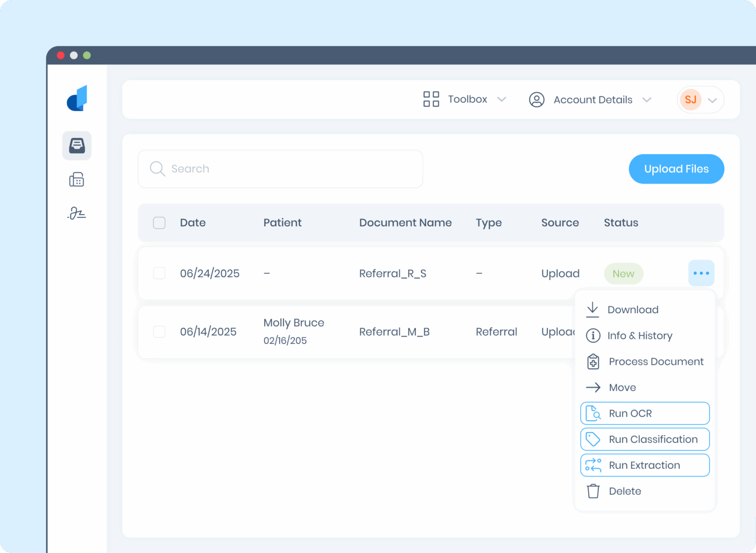Click the company logo at top of sidebar

pos(76,98)
